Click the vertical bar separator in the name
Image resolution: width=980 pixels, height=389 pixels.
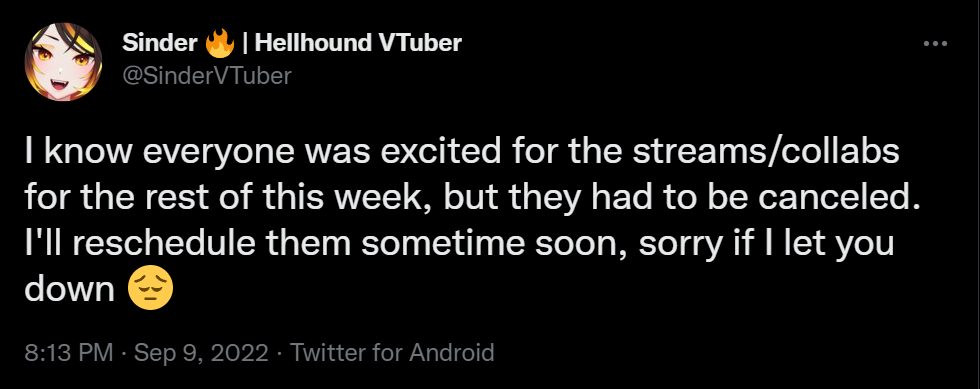click(x=245, y=44)
